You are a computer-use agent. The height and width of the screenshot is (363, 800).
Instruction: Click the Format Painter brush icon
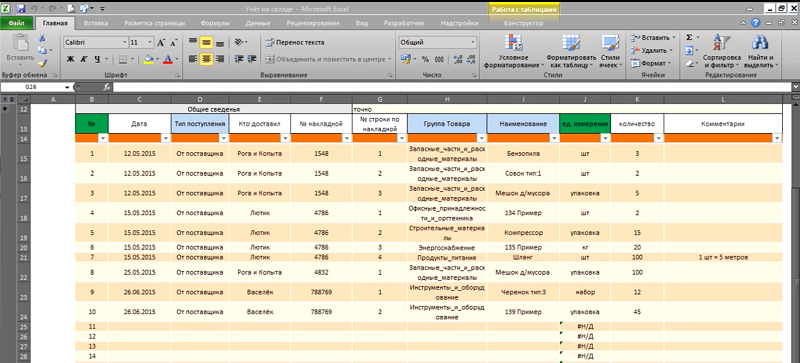coord(42,63)
